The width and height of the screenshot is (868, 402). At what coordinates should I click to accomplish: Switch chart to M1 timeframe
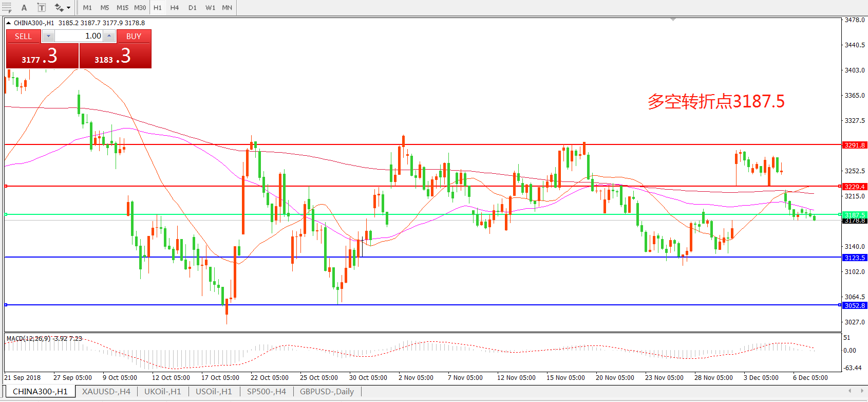(87, 8)
